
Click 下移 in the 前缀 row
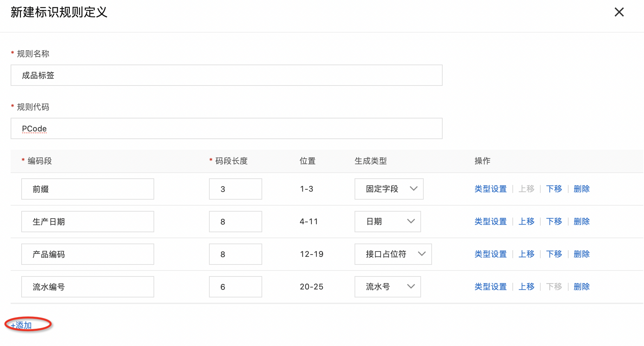[554, 189]
